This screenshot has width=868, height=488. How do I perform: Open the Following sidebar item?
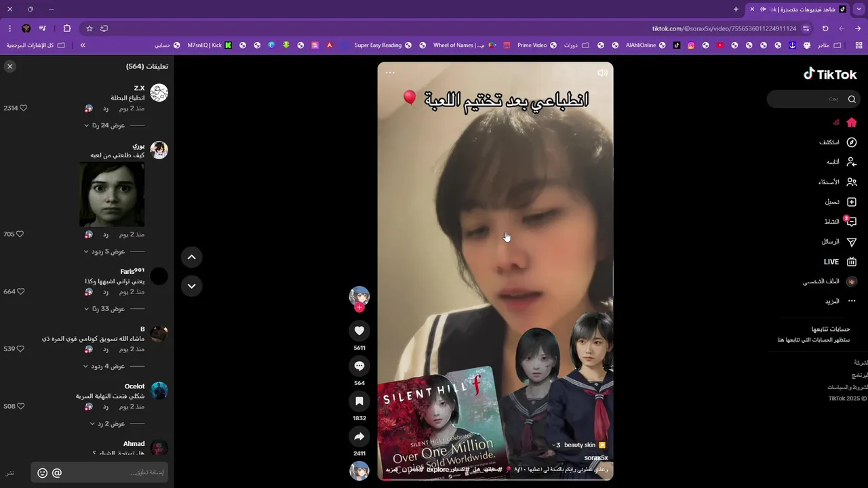(x=841, y=162)
